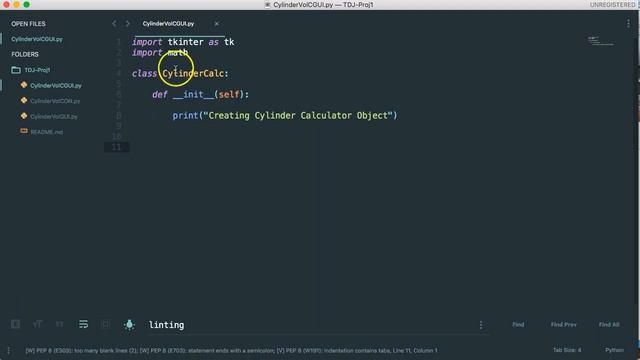This screenshot has height=360, width=640.
Task: Close the CylinderVolCGUI.py tab
Action: point(216,24)
